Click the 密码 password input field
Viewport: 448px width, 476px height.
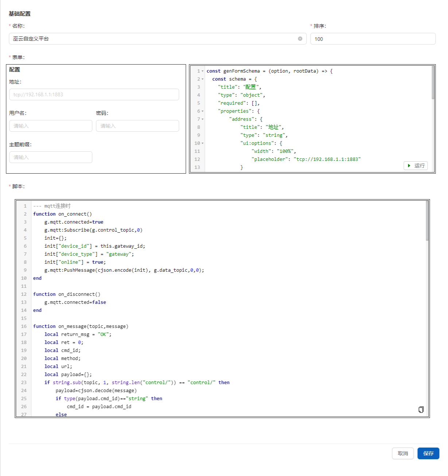point(137,126)
